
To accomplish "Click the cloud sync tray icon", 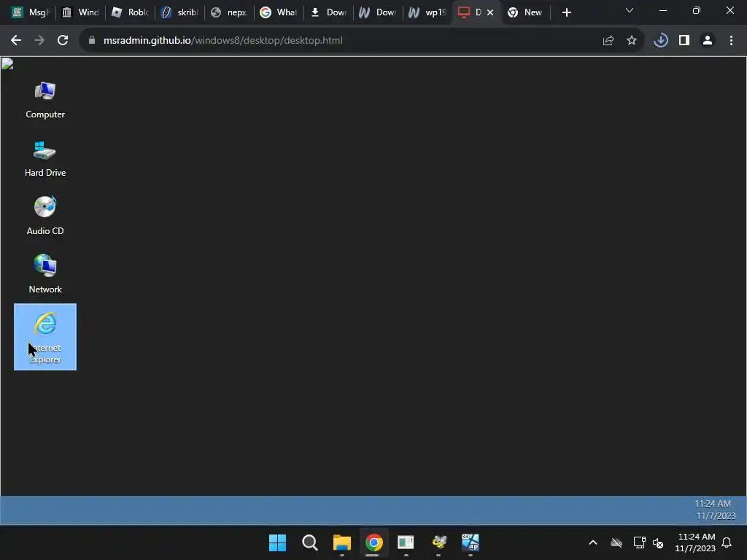I will [616, 542].
